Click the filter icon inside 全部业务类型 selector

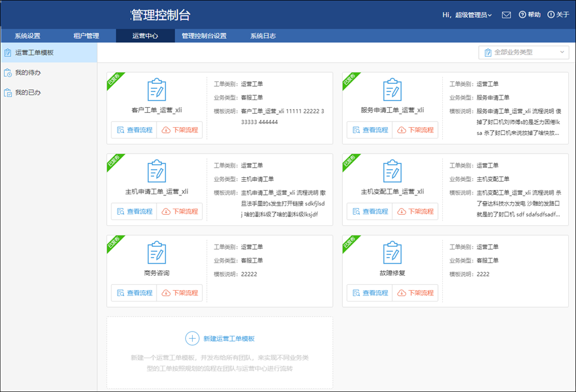click(x=487, y=52)
